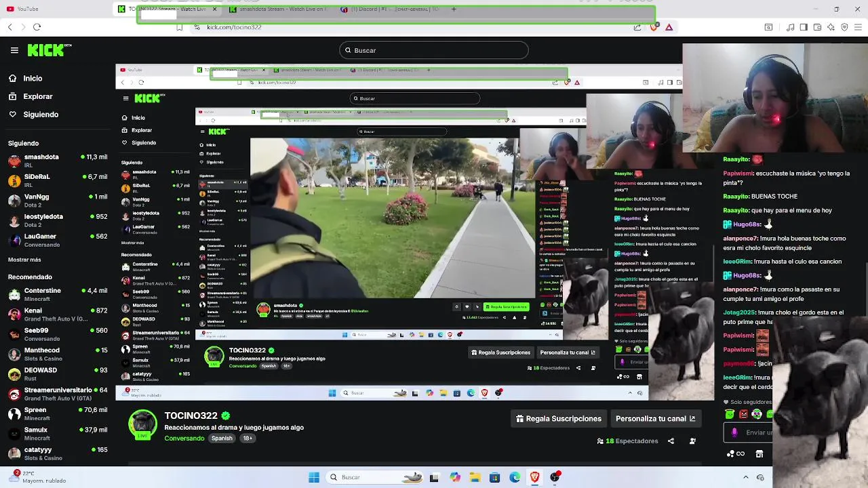Open Brave playlist music note icon
Image resolution: width=868 pixels, height=488 pixels.
tap(790, 27)
